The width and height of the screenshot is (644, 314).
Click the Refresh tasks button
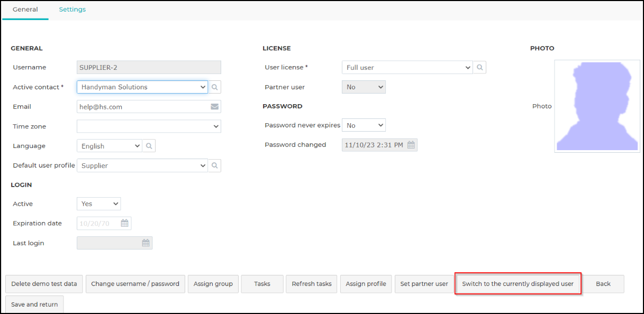312,284
